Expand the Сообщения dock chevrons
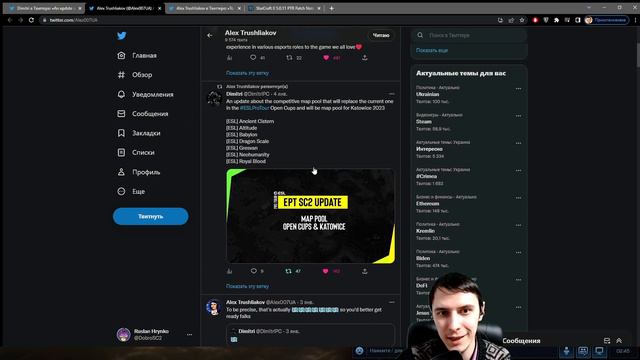The image size is (640, 360). coord(619,340)
